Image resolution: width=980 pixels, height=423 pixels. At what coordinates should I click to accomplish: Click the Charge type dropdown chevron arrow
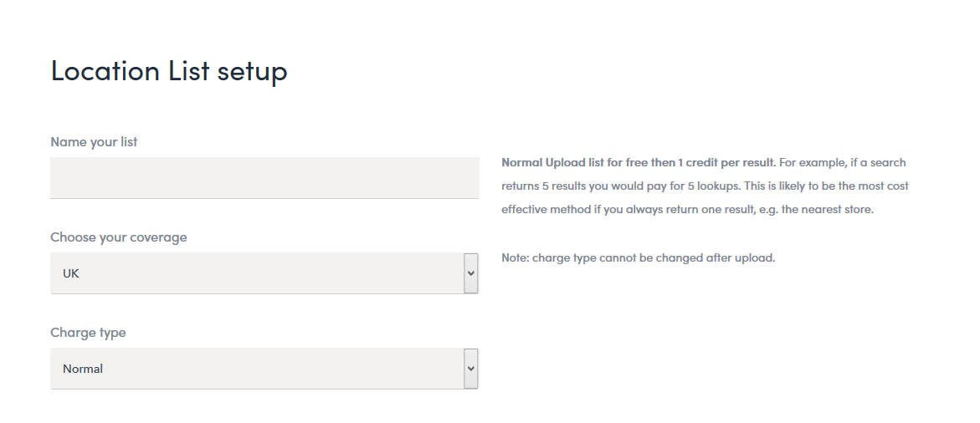click(x=470, y=369)
